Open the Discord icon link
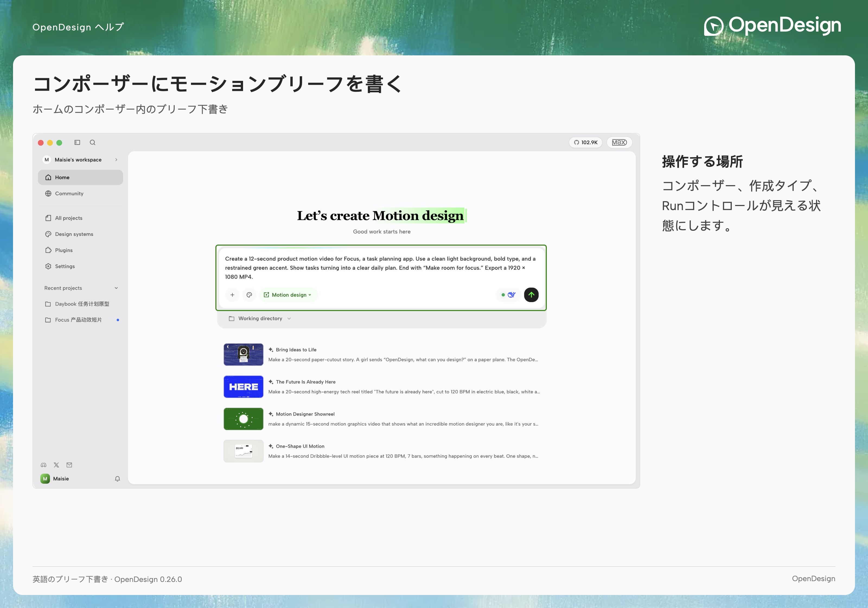868x608 pixels. (43, 465)
